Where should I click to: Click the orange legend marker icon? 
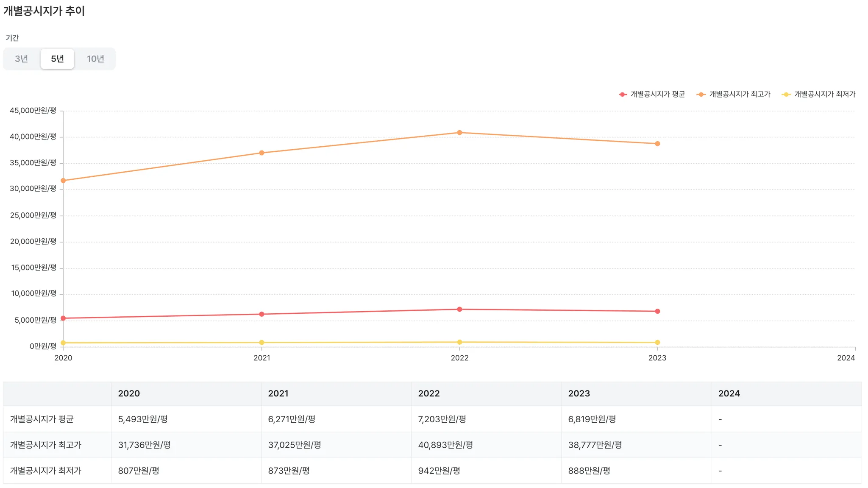[x=701, y=95]
